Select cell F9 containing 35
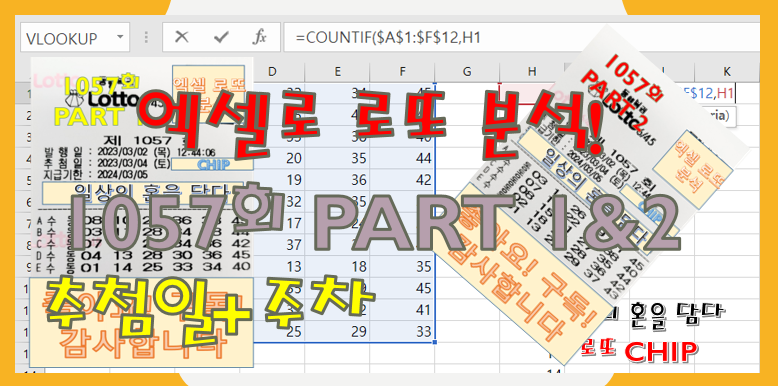Screen dimensions: 778x386 (402, 266)
